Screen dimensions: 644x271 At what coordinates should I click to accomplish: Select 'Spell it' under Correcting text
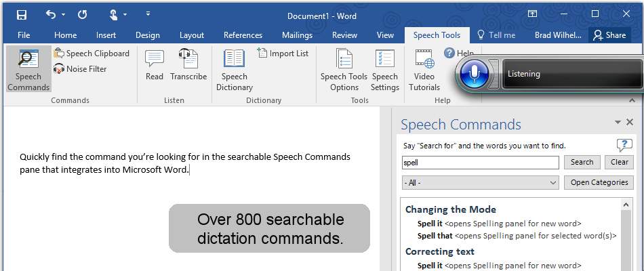click(x=499, y=266)
